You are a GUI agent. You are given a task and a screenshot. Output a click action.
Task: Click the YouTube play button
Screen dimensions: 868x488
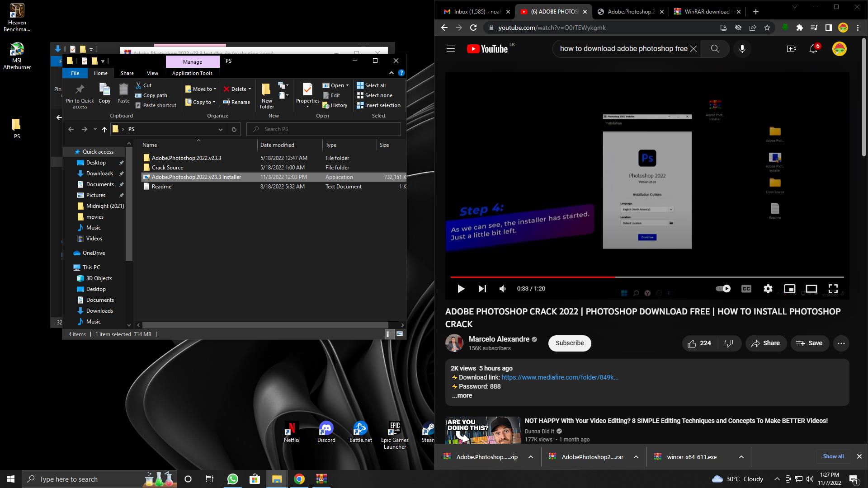[x=461, y=289]
